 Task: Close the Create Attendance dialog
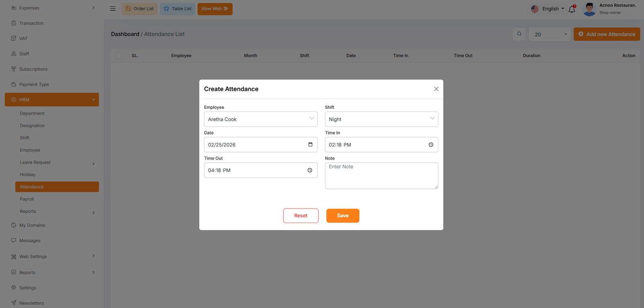pos(436,89)
